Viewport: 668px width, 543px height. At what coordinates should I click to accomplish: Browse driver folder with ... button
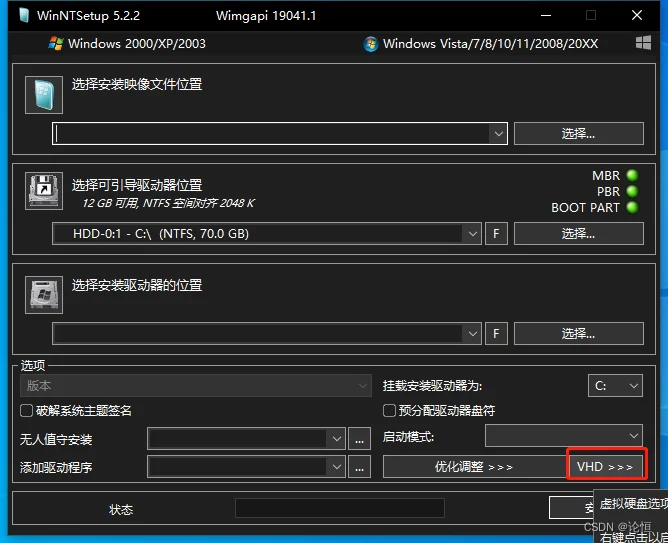[x=360, y=467]
